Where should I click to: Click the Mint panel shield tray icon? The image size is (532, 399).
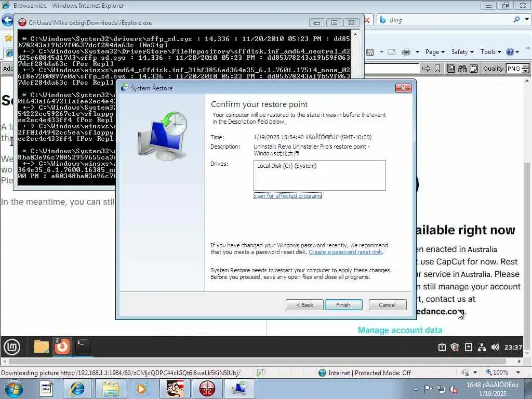(455, 347)
